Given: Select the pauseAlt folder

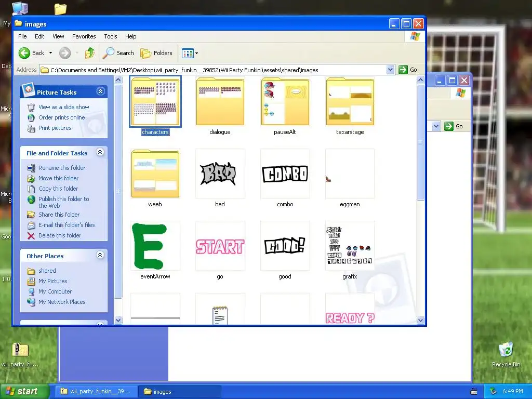Looking at the screenshot, I should 285,102.
